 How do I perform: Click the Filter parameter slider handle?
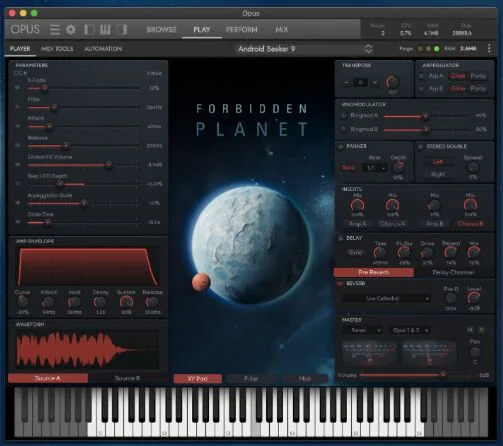pyautogui.click(x=54, y=107)
